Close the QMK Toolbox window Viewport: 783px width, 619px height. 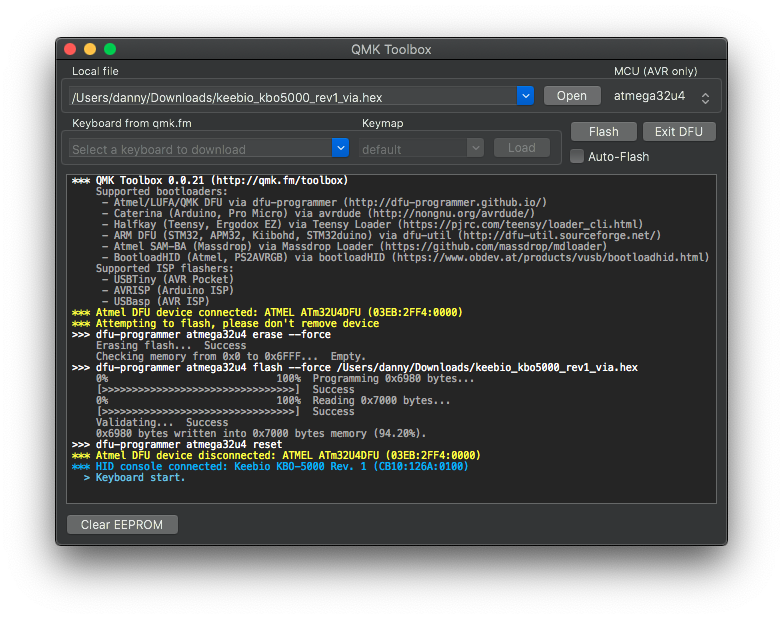pyautogui.click(x=70, y=49)
